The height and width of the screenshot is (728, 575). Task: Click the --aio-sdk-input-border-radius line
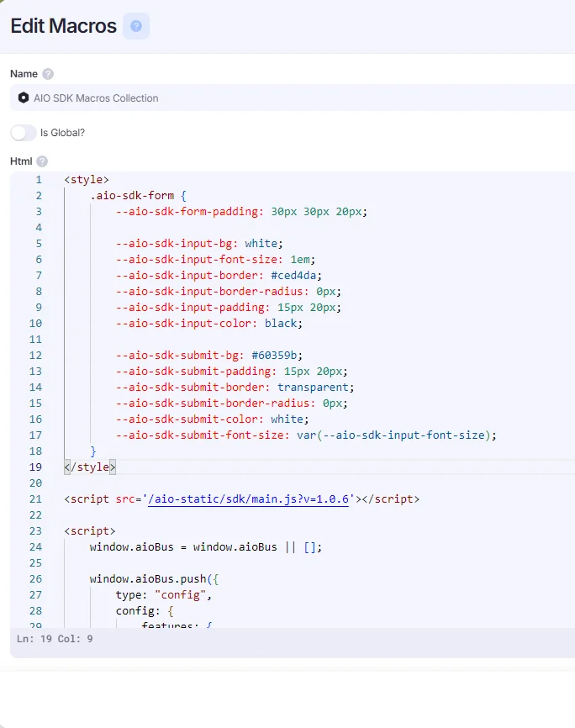[229, 292]
